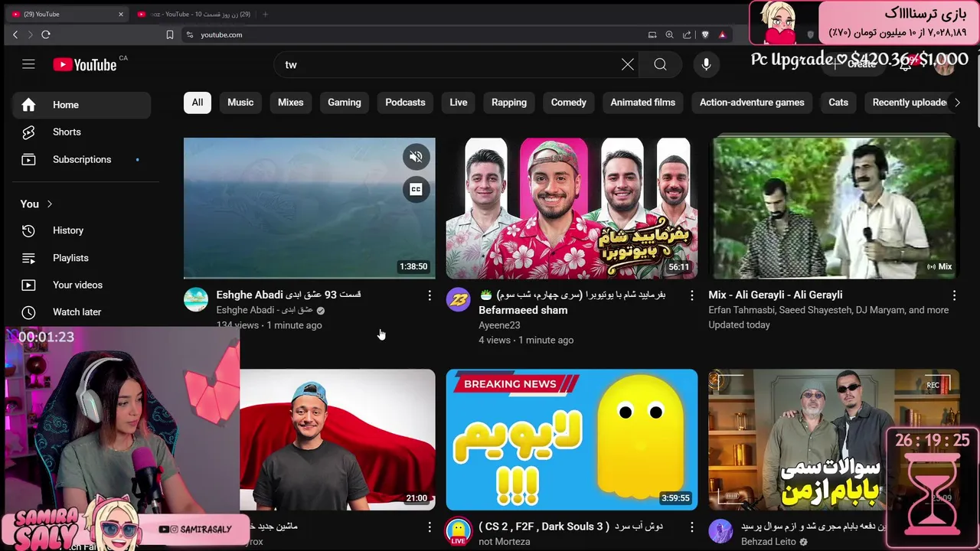
Task: Select the Mixes filter chip
Action: point(290,103)
